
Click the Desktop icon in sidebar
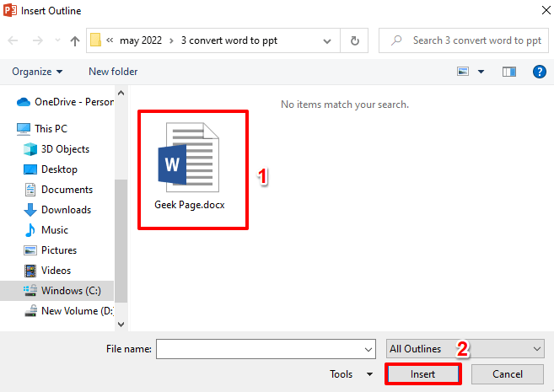[x=30, y=169]
